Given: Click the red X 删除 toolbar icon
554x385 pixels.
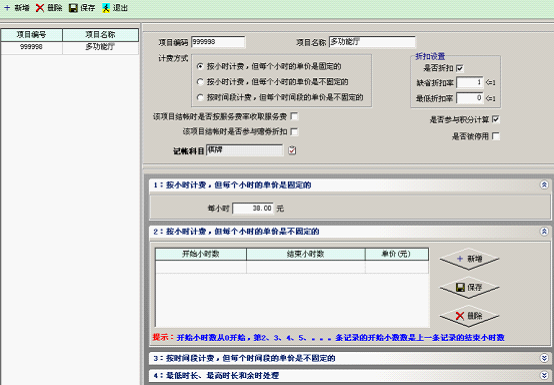Looking at the screenshot, I should [x=40, y=8].
